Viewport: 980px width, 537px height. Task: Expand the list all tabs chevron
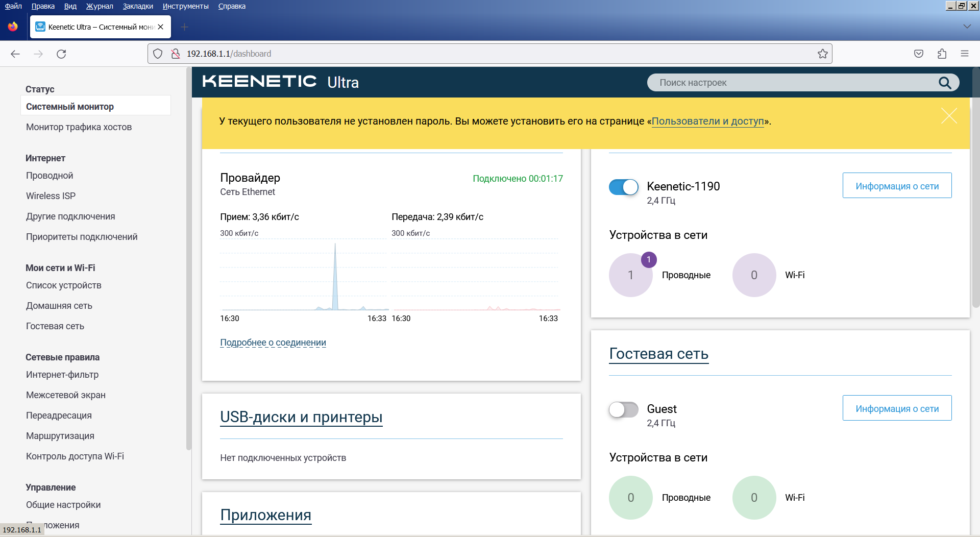tap(967, 27)
